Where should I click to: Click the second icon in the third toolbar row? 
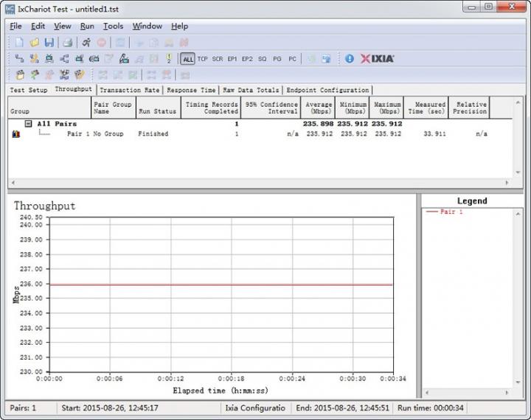point(35,74)
